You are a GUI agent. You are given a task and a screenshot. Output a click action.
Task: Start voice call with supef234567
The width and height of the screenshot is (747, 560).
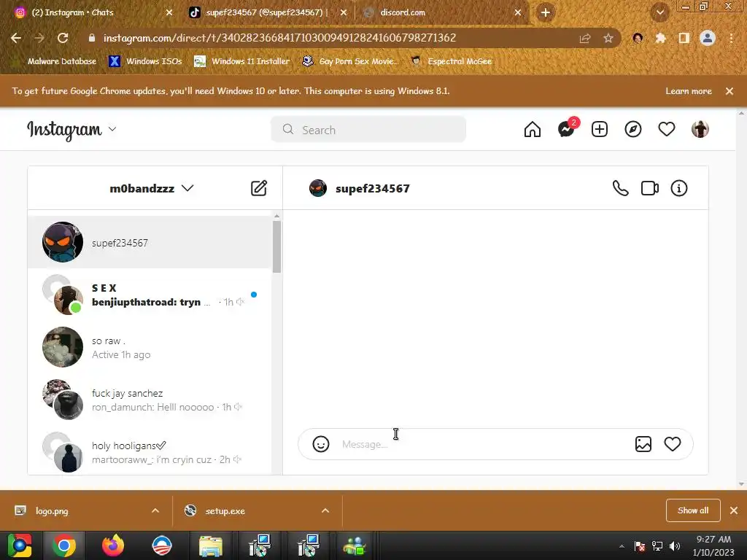point(620,188)
